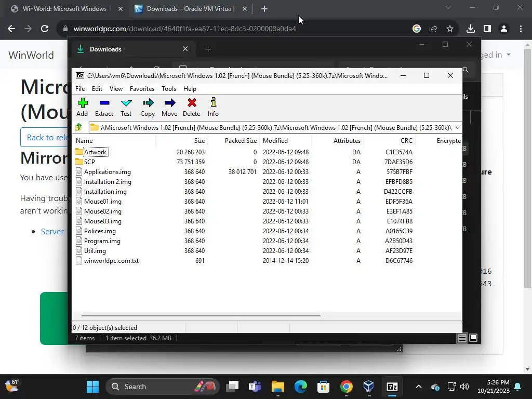Click the Add toolbar button in 7-Zip

pos(82,107)
